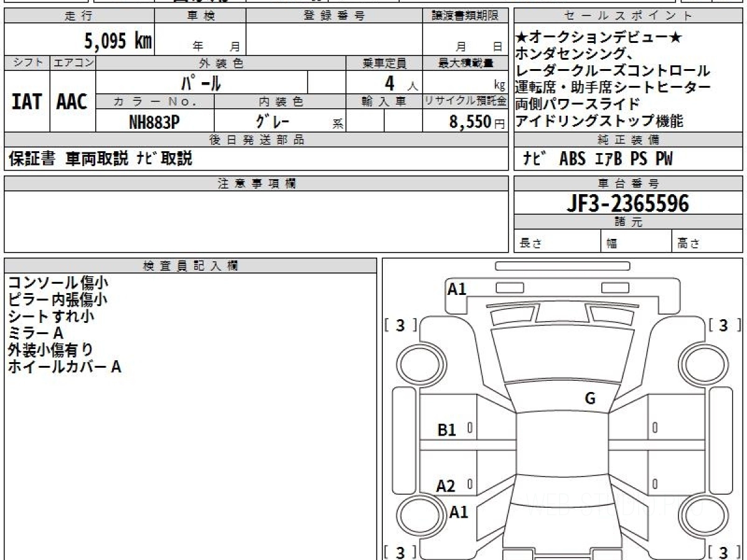Click the 最大積載量 header
This screenshot has height=560, width=747.
465,63
